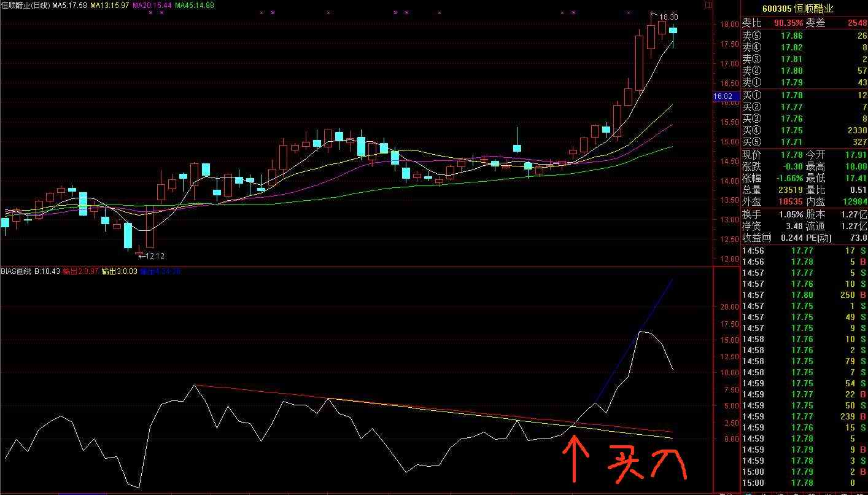Open the BIAS画线 indicator name label
The width and height of the screenshot is (868, 495).
pyautogui.click(x=16, y=271)
